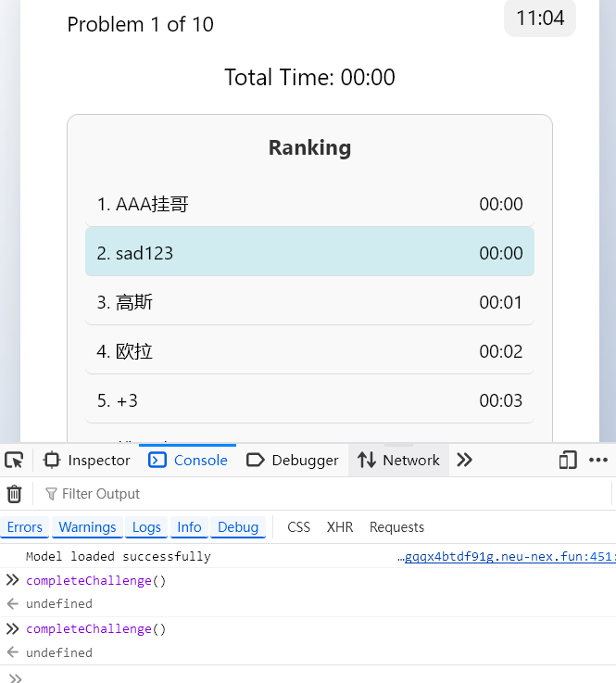Enable the Requests filter
This screenshot has height=683, width=616.
tap(396, 527)
